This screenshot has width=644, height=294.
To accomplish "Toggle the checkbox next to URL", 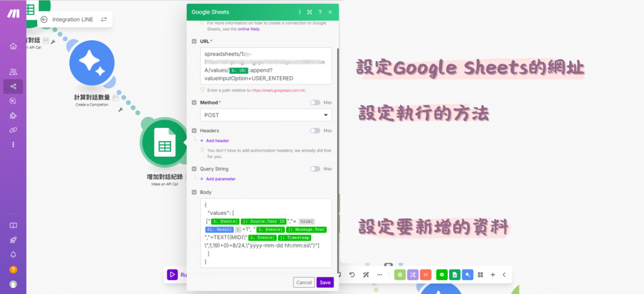I will tap(194, 41).
